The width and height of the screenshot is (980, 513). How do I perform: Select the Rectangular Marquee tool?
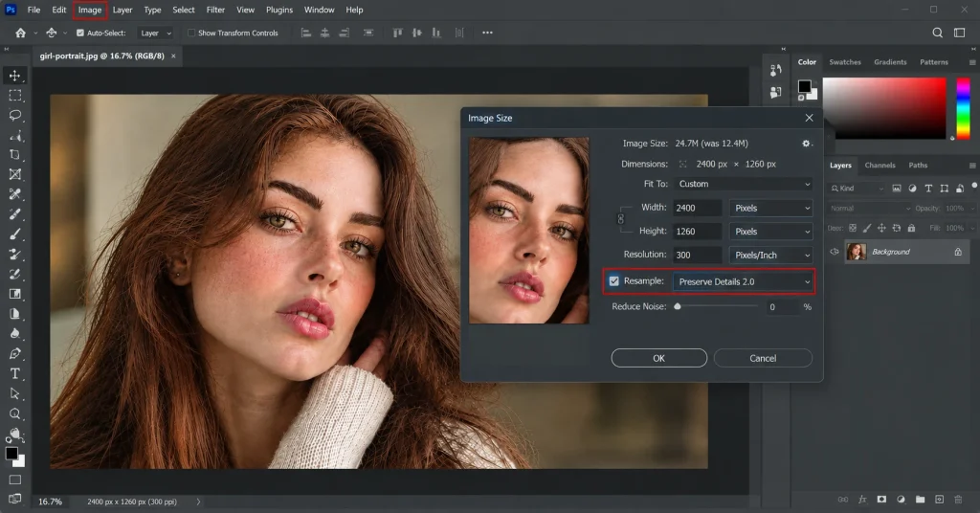[14, 96]
